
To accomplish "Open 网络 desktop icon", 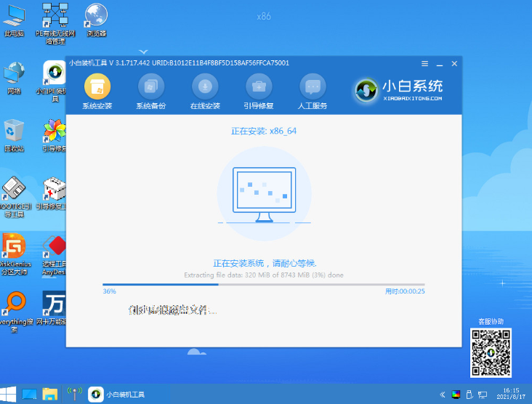I will point(14,78).
